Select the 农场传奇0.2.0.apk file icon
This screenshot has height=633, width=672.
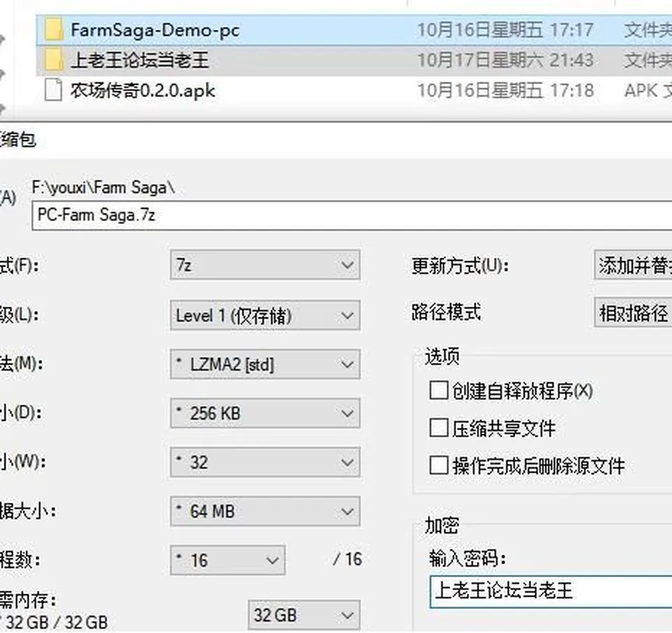pos(53,90)
